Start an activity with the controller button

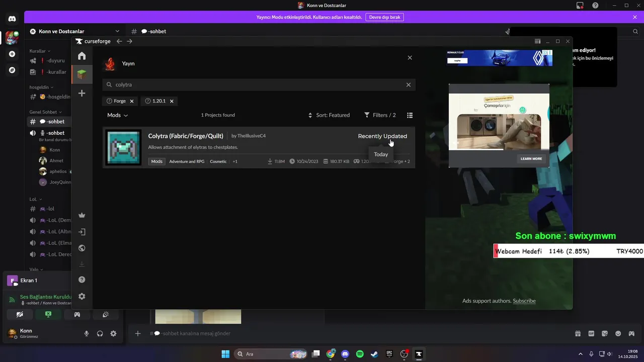pos(77,314)
